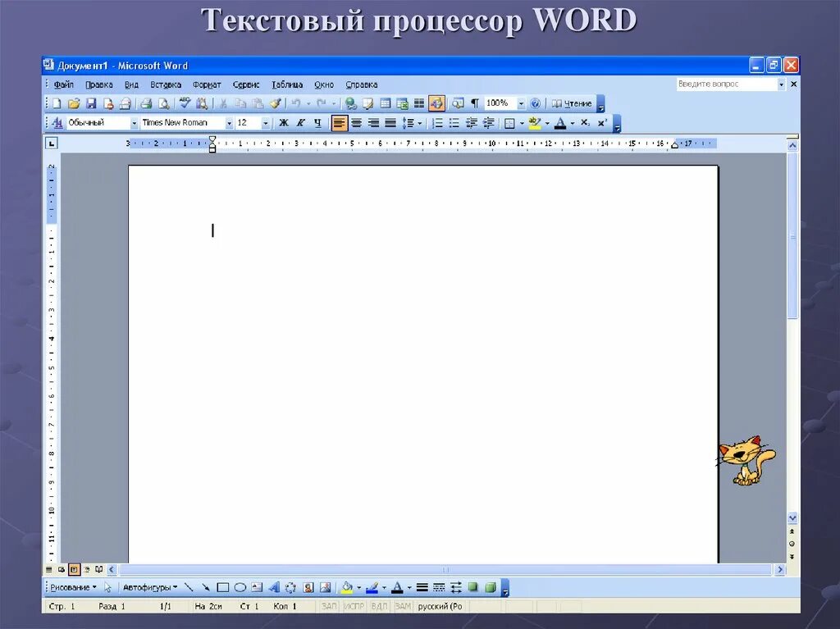The height and width of the screenshot is (629, 840).
Task: Open the Dash Style options
Action: 440,588
